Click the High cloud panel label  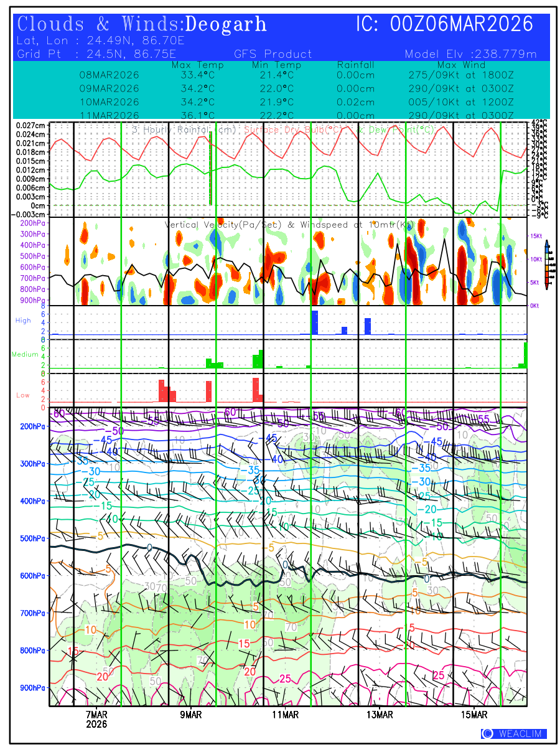[x=23, y=321]
